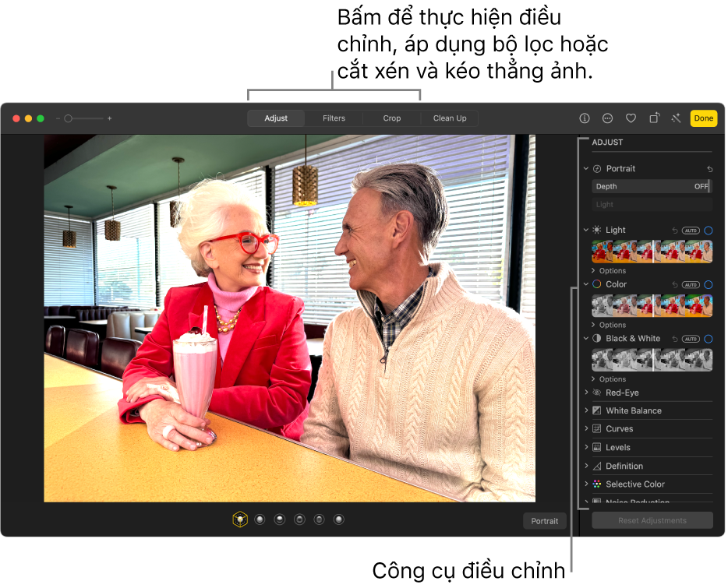Click the Black & White thumbnail strip slider
728x588 pixels.
(652, 360)
